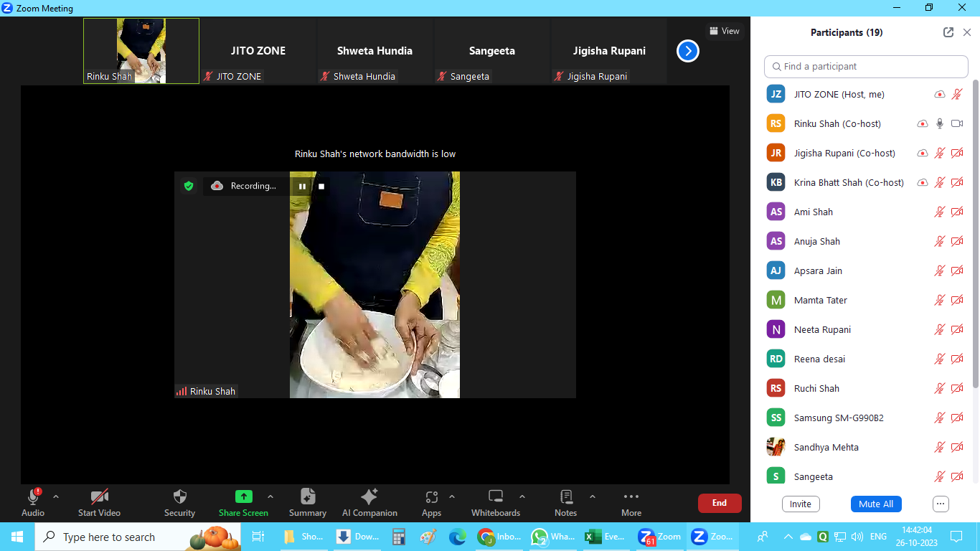
Task: Open the AI Companion sparkle icon
Action: point(369,496)
